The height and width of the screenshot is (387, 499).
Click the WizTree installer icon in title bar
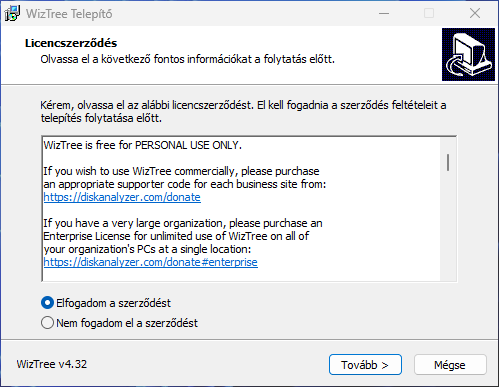point(12,13)
